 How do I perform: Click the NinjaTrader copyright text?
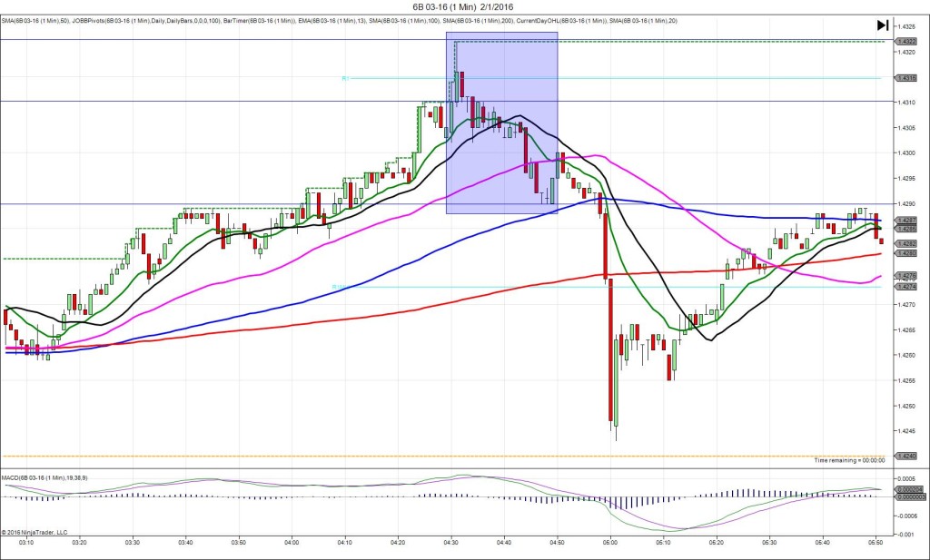pyautogui.click(x=35, y=533)
